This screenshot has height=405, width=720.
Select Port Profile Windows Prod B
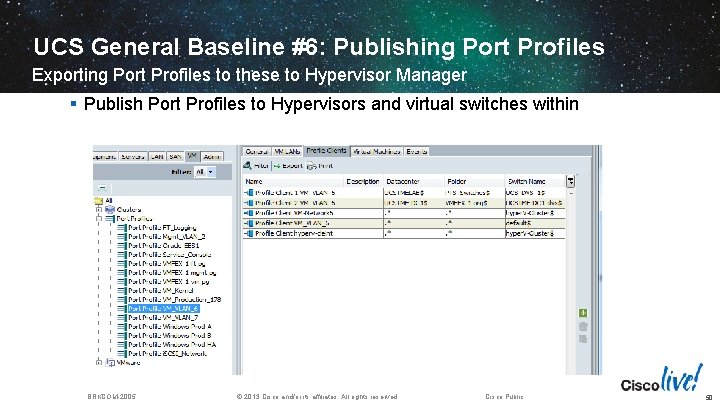(x=169, y=336)
